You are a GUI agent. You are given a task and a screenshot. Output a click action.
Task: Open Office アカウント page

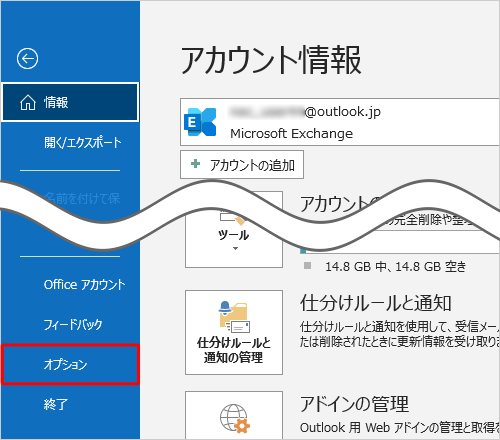tap(84, 284)
